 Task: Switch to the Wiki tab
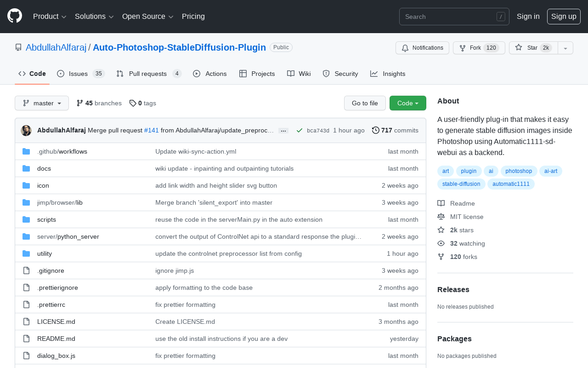pos(299,74)
